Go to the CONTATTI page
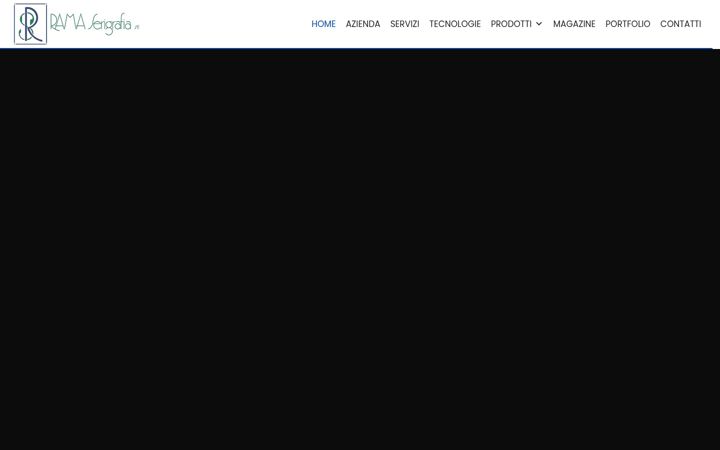The width and height of the screenshot is (720, 450). click(681, 24)
